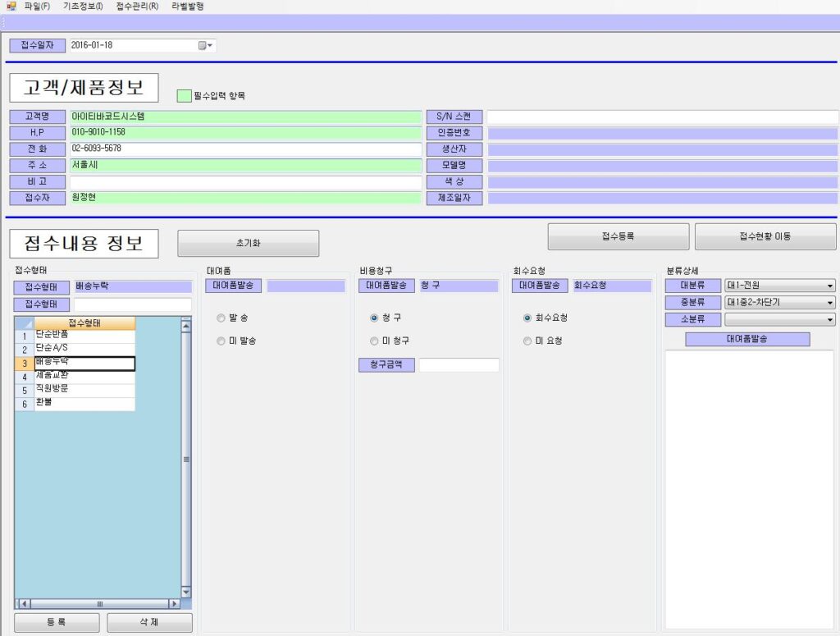Open the 접수관리(R) menu
This screenshot has height=636, width=840.
tap(137, 6)
